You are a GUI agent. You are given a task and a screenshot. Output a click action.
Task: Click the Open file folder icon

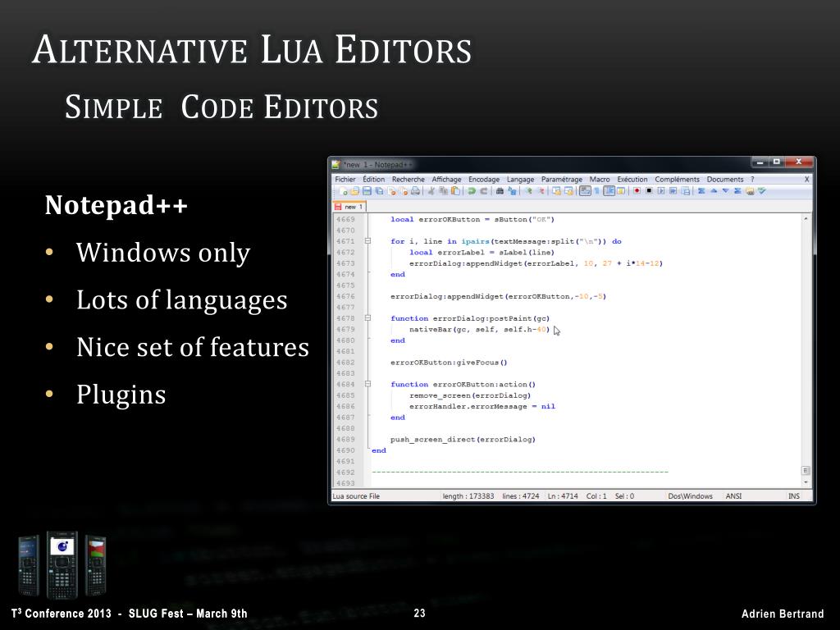[x=354, y=190]
